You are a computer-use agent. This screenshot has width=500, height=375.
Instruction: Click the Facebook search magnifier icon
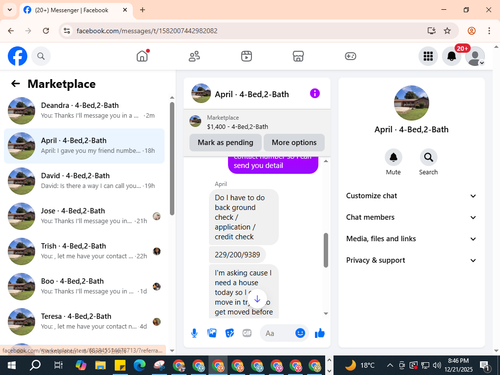(41, 56)
